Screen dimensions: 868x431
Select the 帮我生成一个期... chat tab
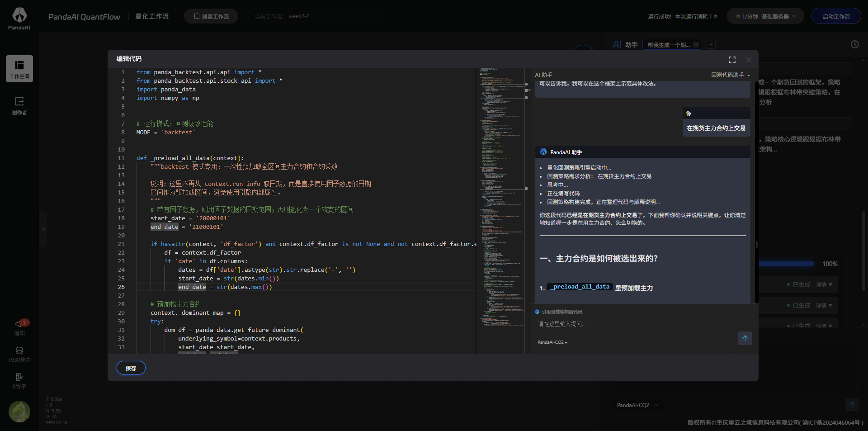pyautogui.click(x=668, y=45)
